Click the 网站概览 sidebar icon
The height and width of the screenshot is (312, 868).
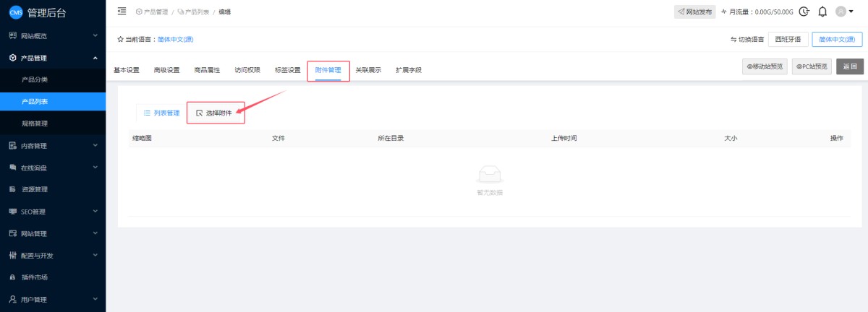pyautogui.click(x=12, y=35)
